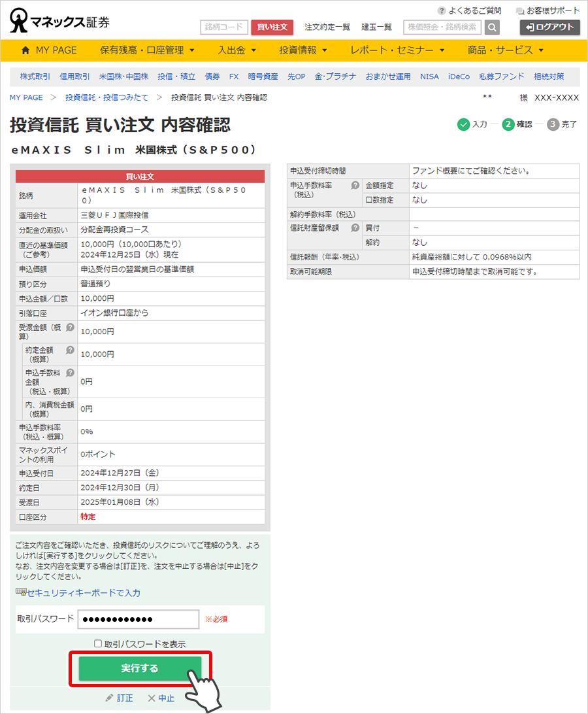Click the red 買い注文 header button
588x714 pixels.
[272, 27]
